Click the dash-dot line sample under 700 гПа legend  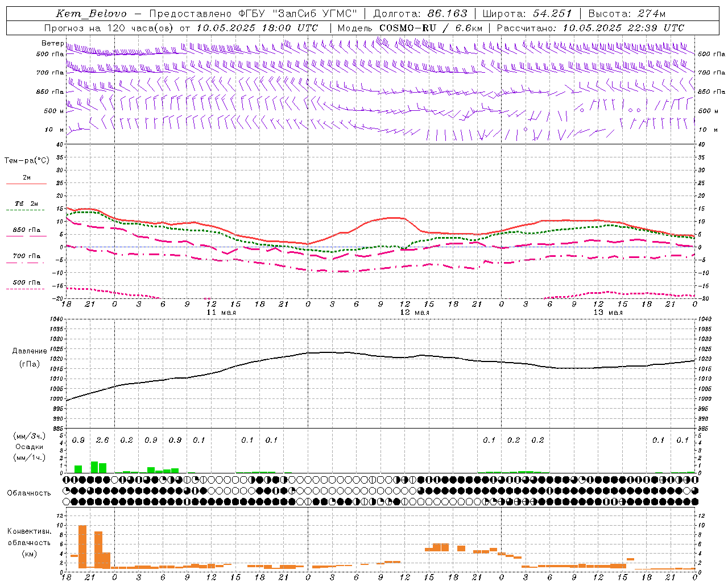coord(25,263)
